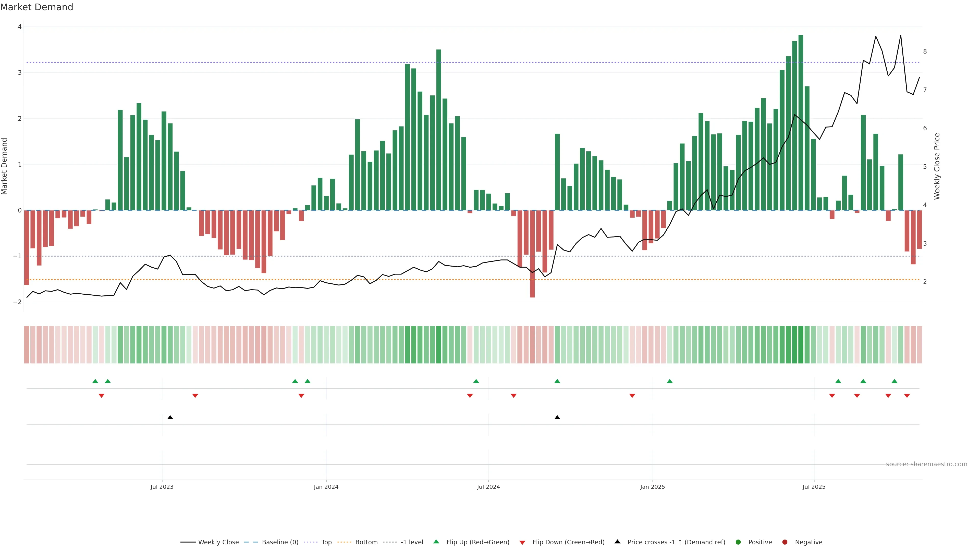The image size is (980, 551).
Task: Click darkest green heatmap cell near Jul 2025
Action: coord(801,345)
